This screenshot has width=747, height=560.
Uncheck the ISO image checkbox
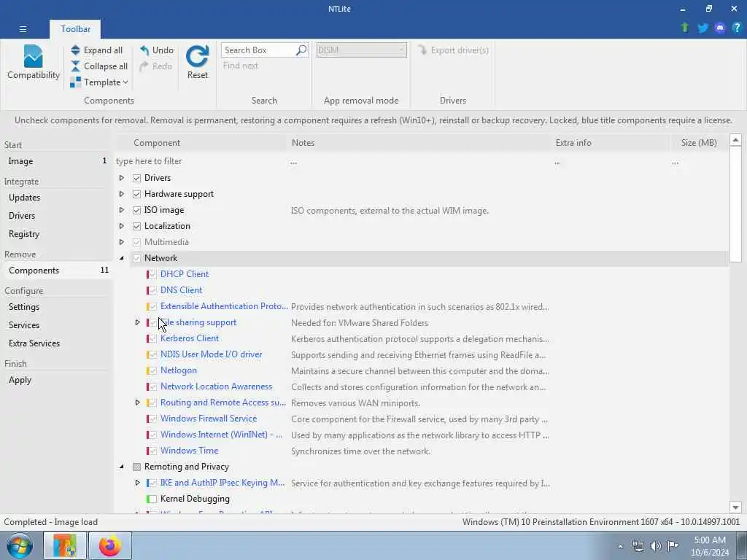coord(136,210)
